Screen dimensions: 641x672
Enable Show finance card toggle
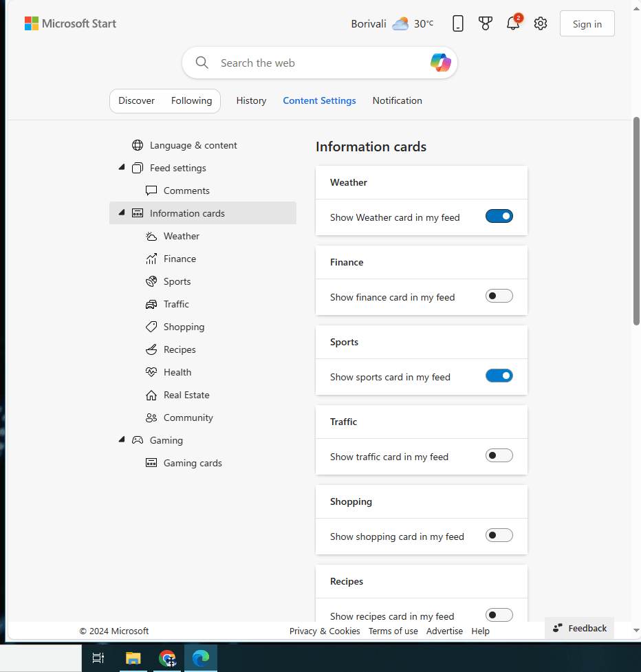tap(499, 296)
